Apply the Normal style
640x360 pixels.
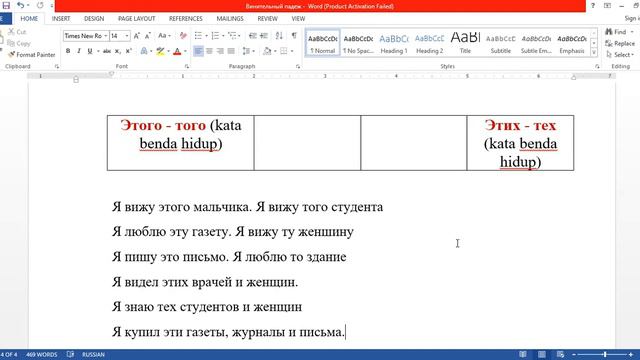click(322, 43)
